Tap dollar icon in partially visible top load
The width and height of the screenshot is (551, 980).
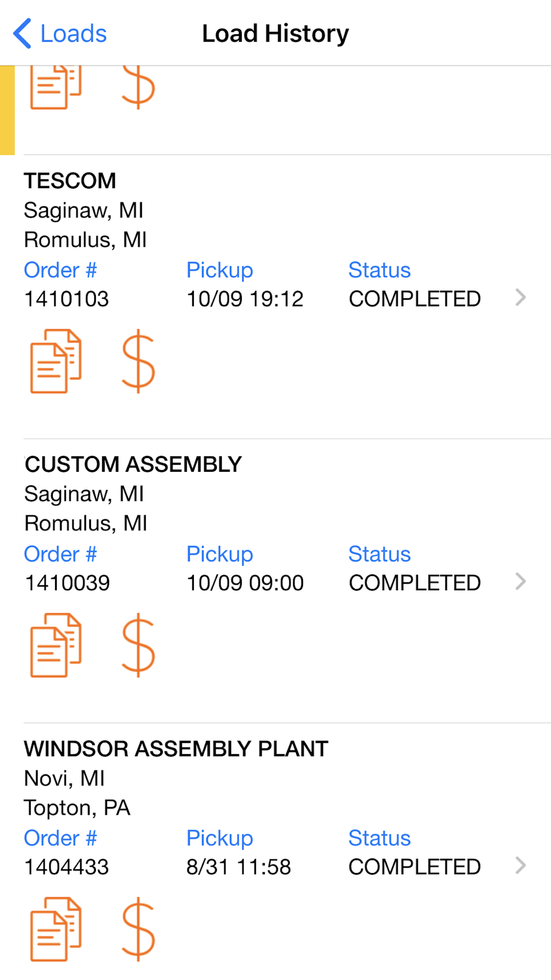point(138,87)
